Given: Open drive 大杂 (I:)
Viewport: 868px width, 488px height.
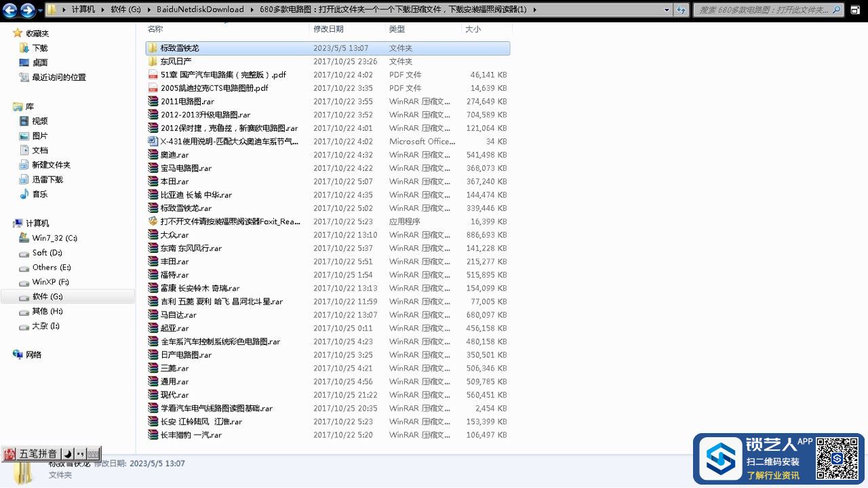Looking at the screenshot, I should 45,326.
